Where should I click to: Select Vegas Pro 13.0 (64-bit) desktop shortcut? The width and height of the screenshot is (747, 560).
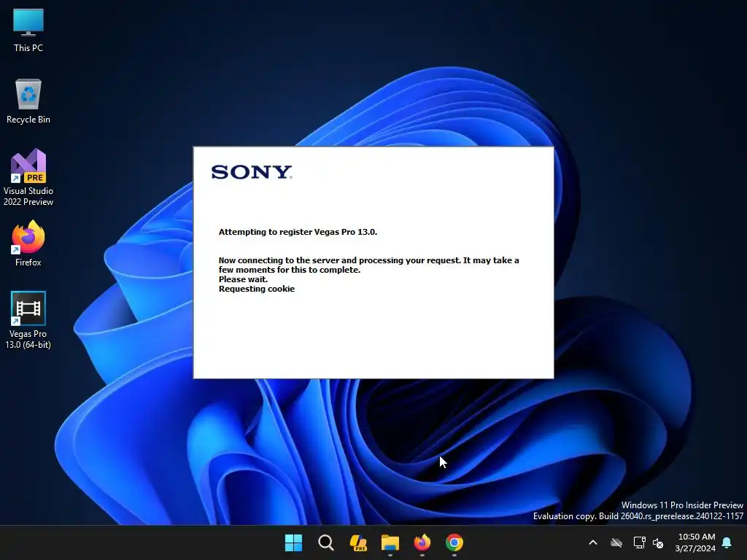[28, 320]
